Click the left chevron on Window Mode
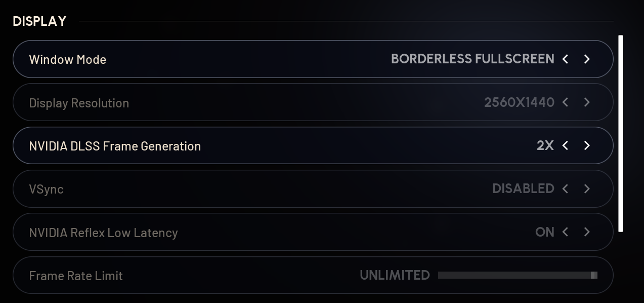The height and width of the screenshot is (303, 644). tap(565, 59)
